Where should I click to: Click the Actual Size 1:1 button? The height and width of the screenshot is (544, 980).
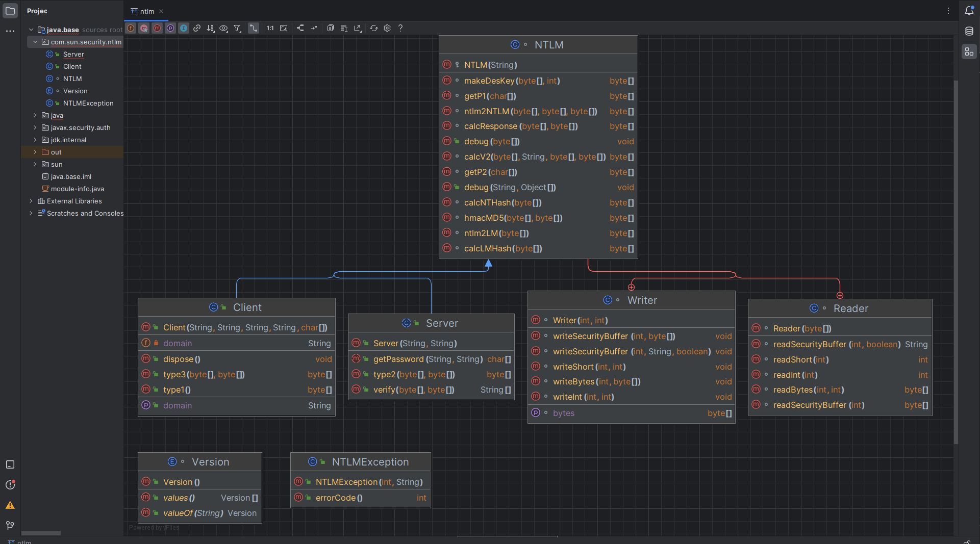270,28
